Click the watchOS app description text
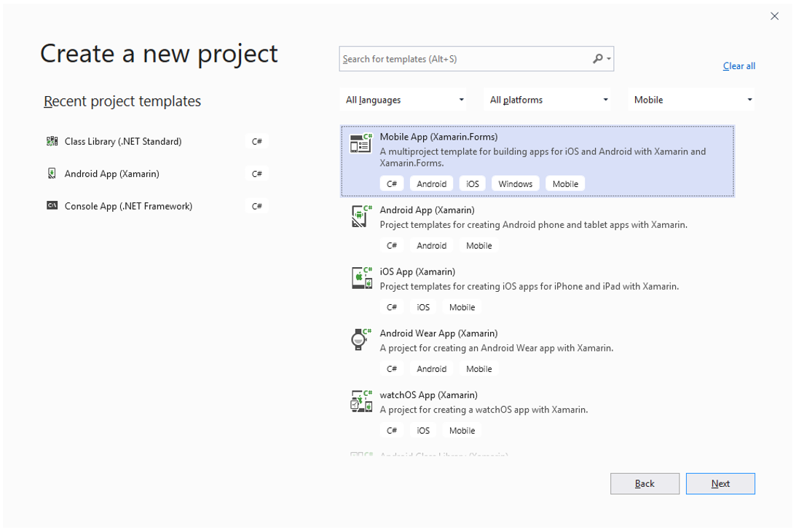The image size is (796, 532). point(484,410)
